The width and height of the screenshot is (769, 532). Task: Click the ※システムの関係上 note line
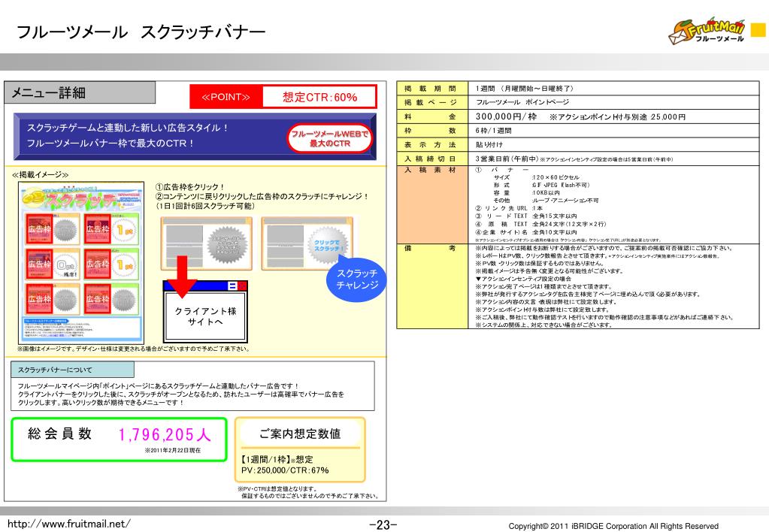point(543,325)
